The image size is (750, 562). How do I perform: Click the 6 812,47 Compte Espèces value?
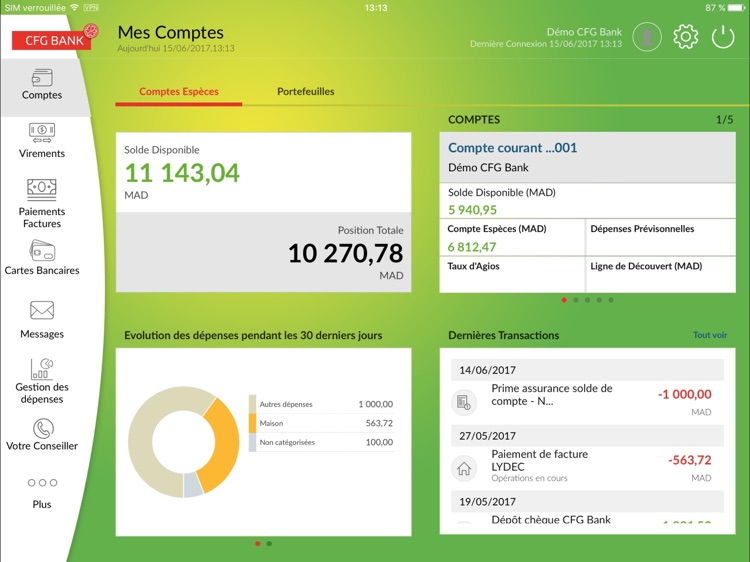point(472,247)
